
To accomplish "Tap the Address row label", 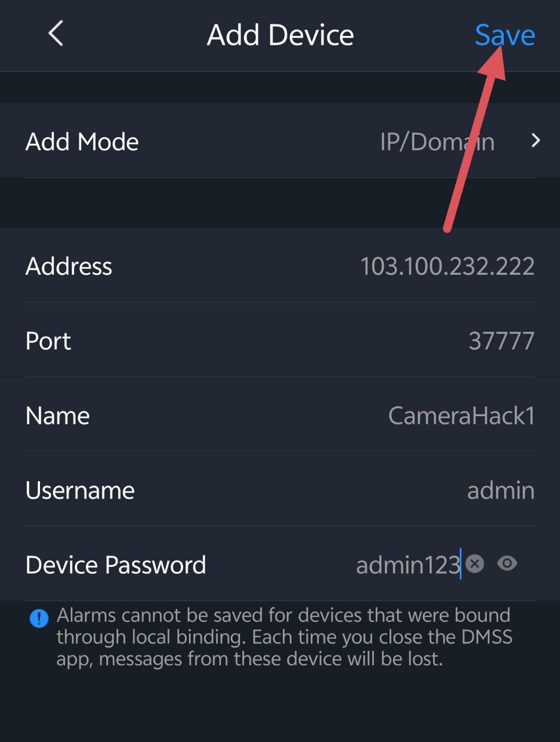I will pos(69,266).
